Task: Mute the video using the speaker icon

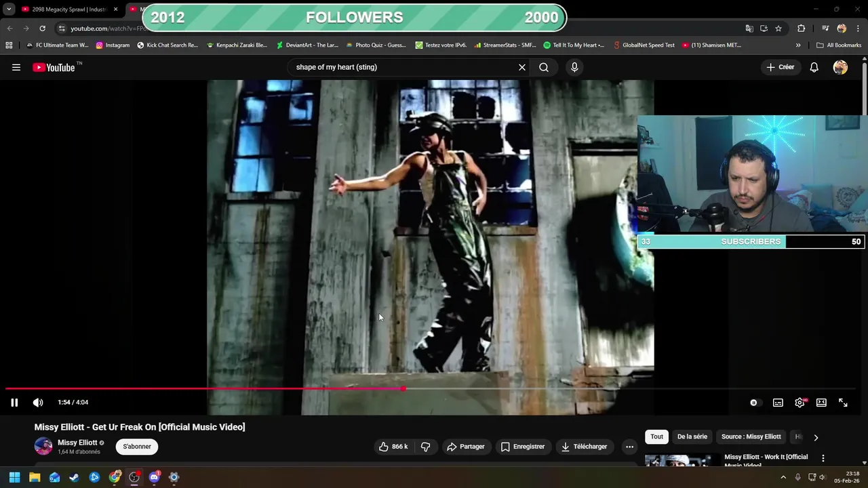Action: tap(38, 403)
